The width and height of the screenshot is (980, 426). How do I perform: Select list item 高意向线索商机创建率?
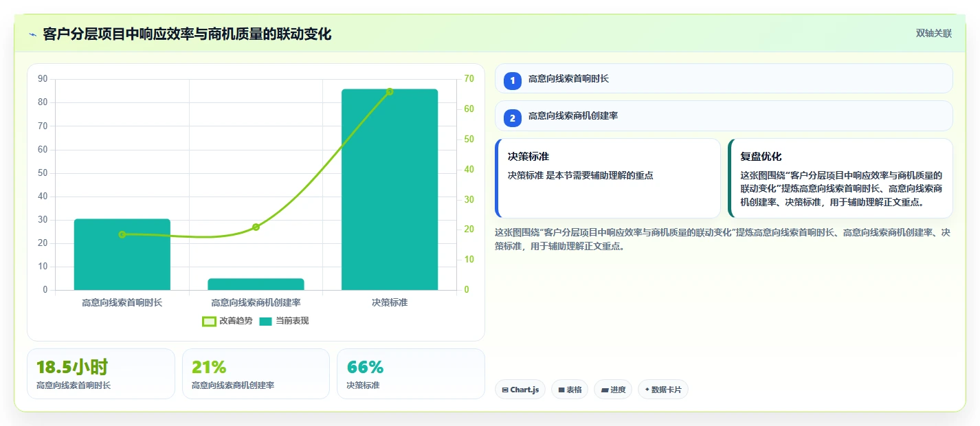(x=724, y=115)
